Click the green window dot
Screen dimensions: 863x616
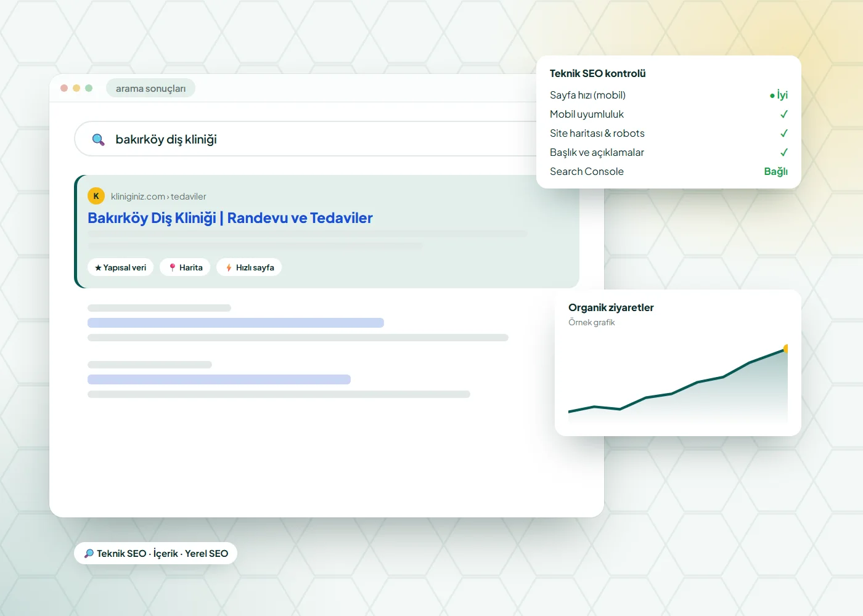89,88
